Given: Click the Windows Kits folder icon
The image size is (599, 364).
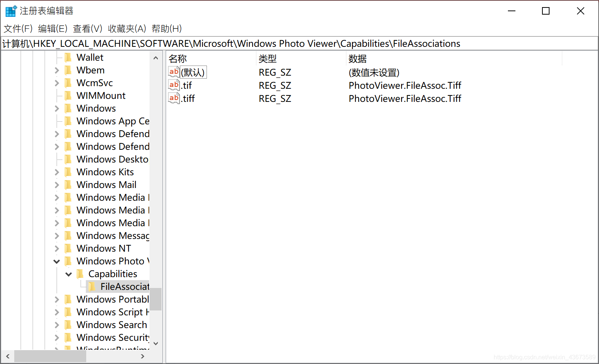Looking at the screenshot, I should click(68, 172).
